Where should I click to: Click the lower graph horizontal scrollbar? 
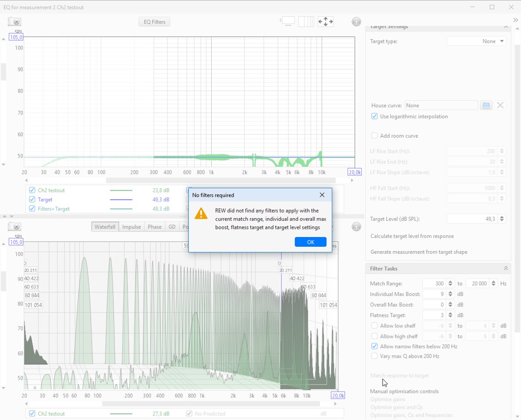[x=211, y=404]
